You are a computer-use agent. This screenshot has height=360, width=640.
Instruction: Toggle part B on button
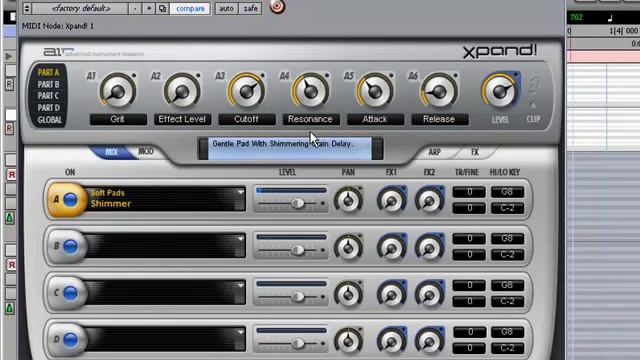click(x=70, y=247)
